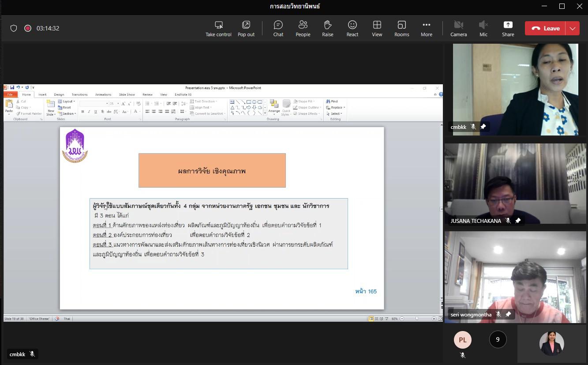Open the Replace dropdown in Editing
This screenshot has height=365, width=588.
pyautogui.click(x=335, y=107)
